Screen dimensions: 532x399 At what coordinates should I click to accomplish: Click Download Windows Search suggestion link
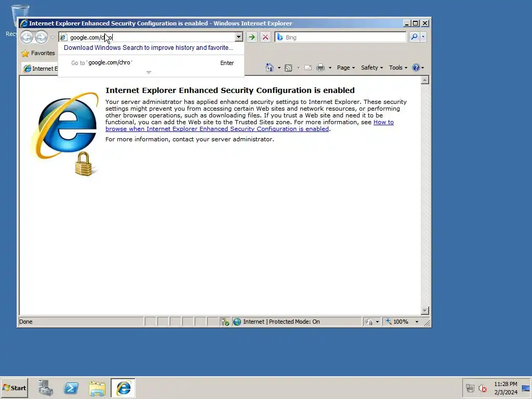(x=148, y=48)
